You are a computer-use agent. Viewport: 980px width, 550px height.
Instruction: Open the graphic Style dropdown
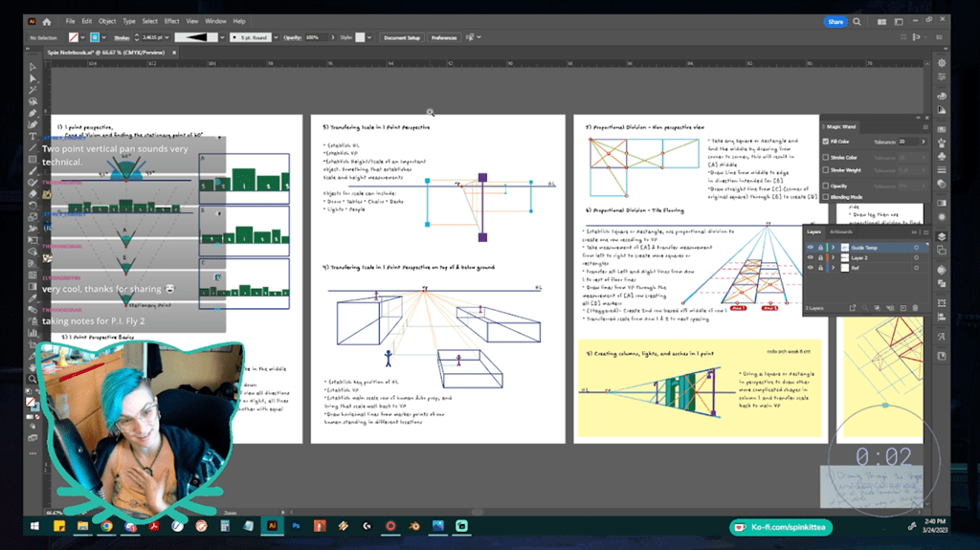[x=369, y=37]
